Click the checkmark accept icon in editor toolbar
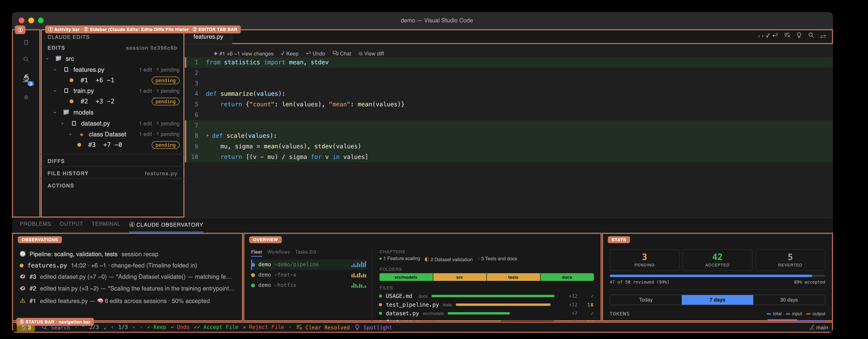 [x=768, y=36]
